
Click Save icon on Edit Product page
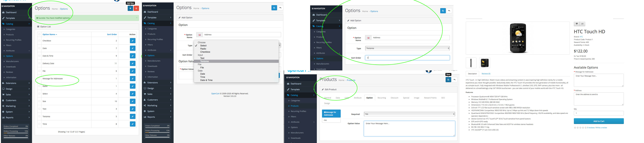[448, 80]
